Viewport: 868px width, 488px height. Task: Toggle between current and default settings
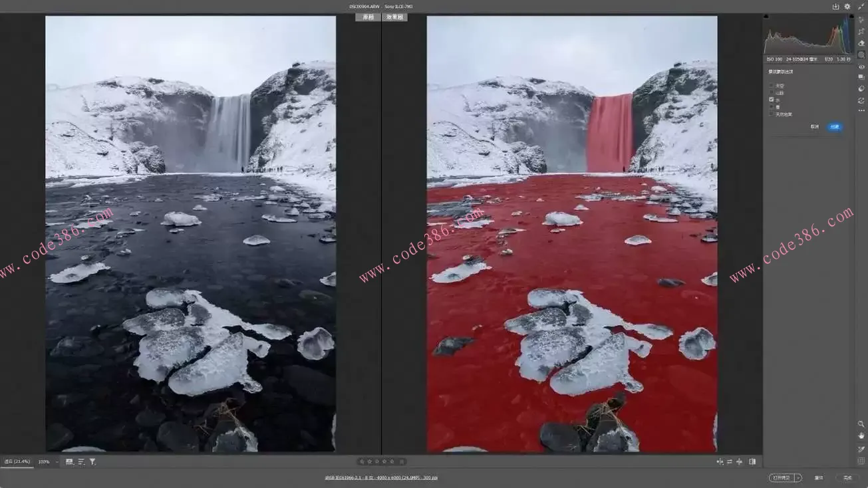(752, 461)
